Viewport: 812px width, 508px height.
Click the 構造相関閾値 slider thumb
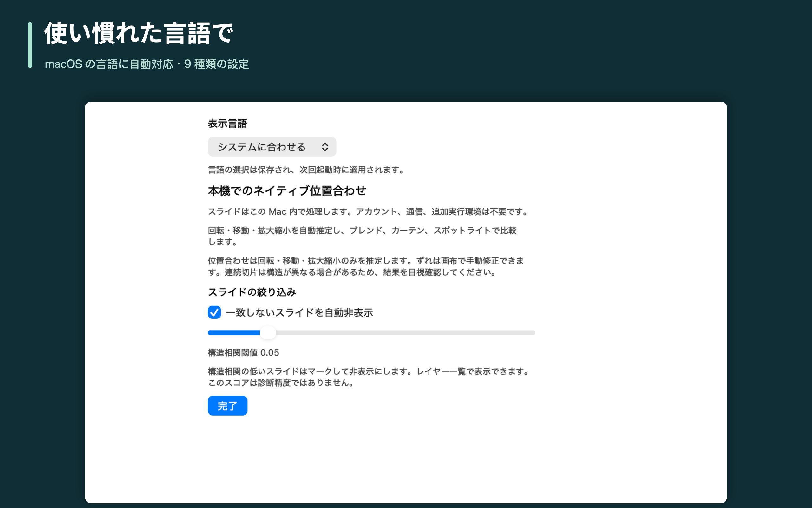click(x=268, y=333)
